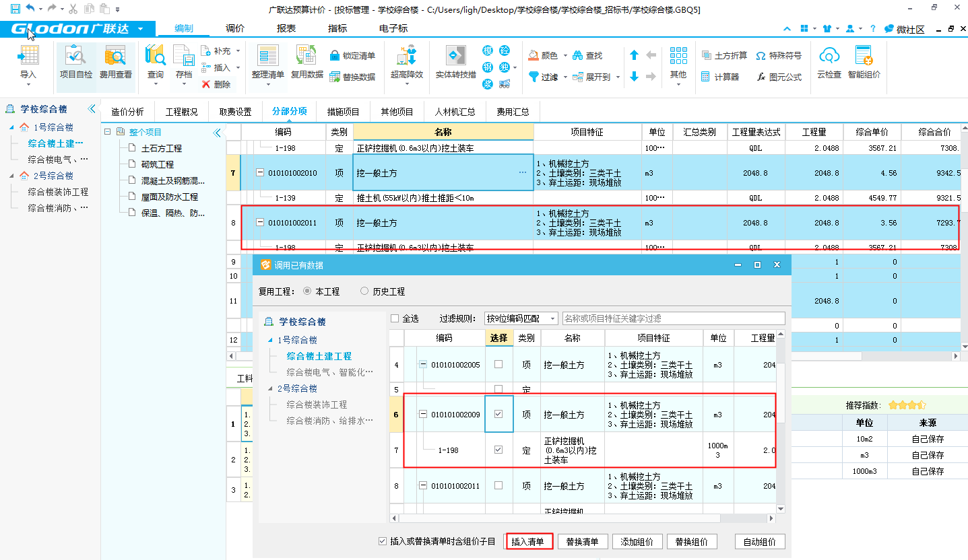Check the 全选 checkbox
Viewport: 968px width, 560px height.
click(x=395, y=318)
